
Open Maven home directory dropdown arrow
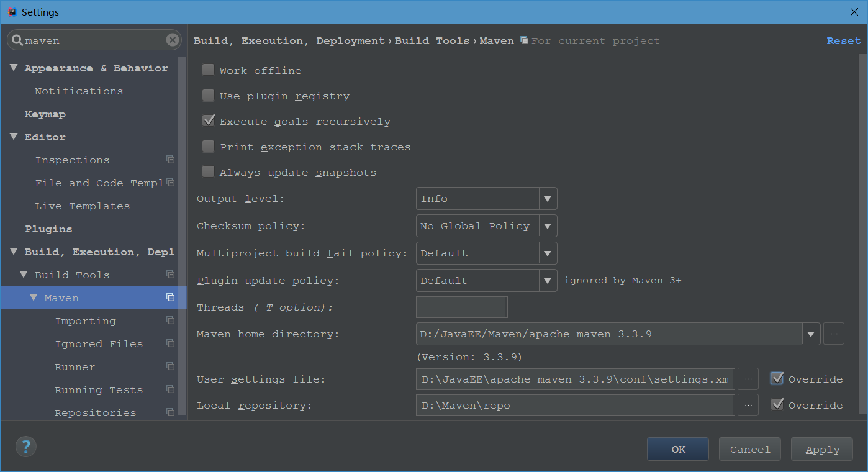811,334
